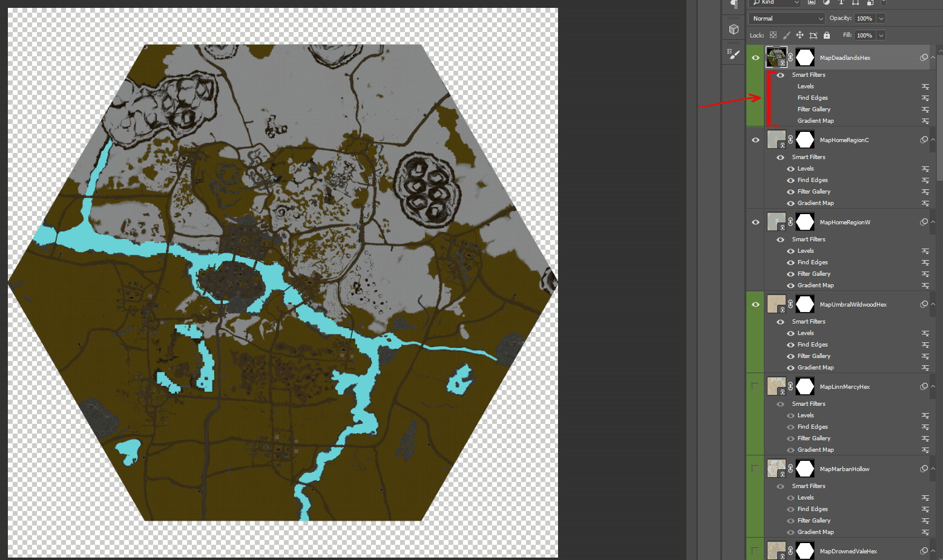
Task: Click Gradient Map filter under MapMarbanHollow
Action: 815,532
